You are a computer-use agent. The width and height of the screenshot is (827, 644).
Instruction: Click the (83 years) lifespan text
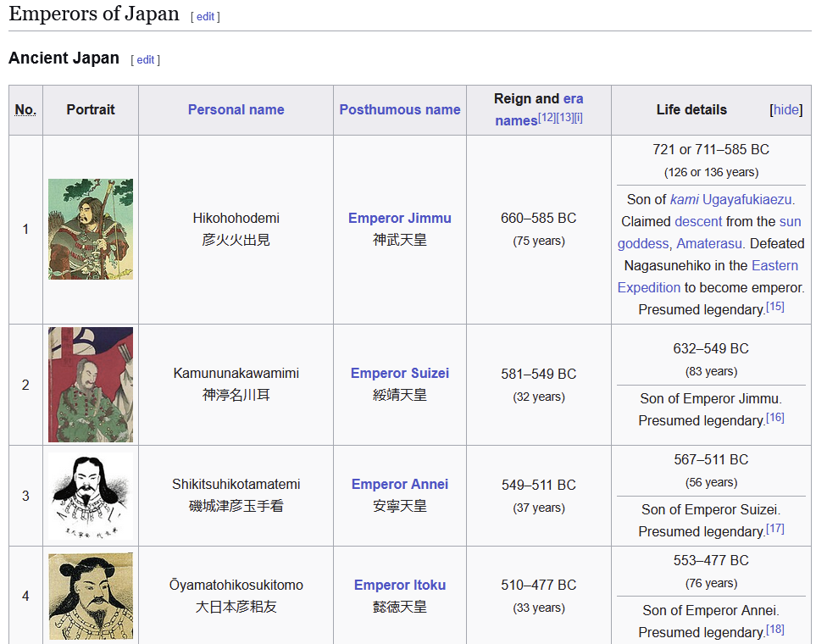711,371
